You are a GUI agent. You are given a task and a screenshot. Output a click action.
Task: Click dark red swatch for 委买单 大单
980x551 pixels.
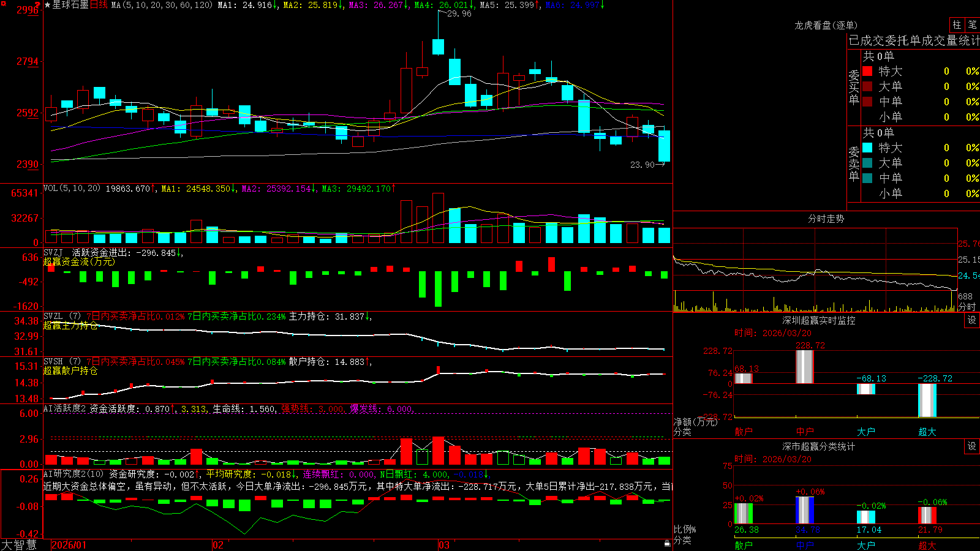click(867, 86)
